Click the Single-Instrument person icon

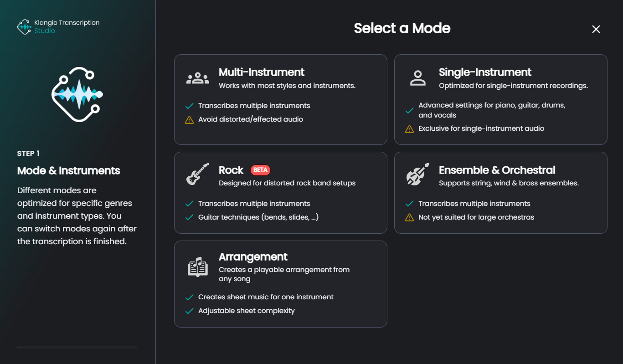(x=417, y=78)
